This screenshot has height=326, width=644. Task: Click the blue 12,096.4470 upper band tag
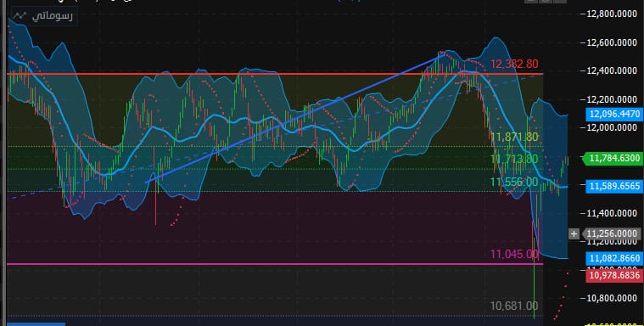[x=614, y=114]
